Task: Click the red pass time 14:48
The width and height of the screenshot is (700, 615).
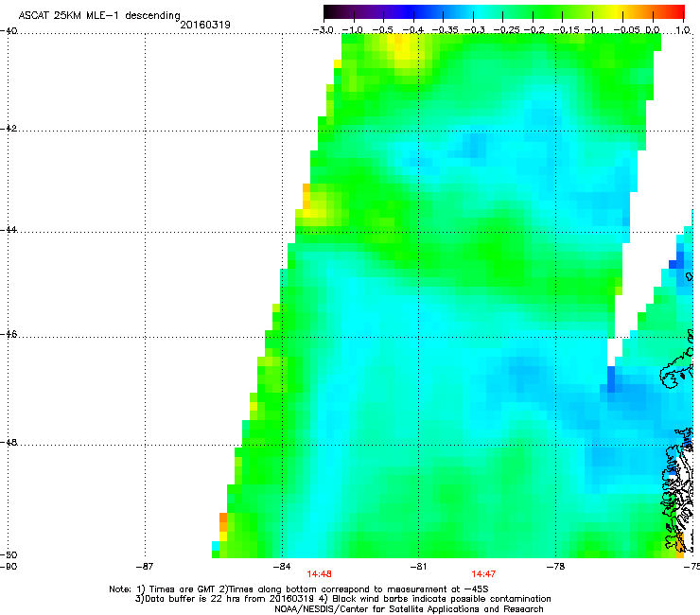Action: click(x=319, y=574)
